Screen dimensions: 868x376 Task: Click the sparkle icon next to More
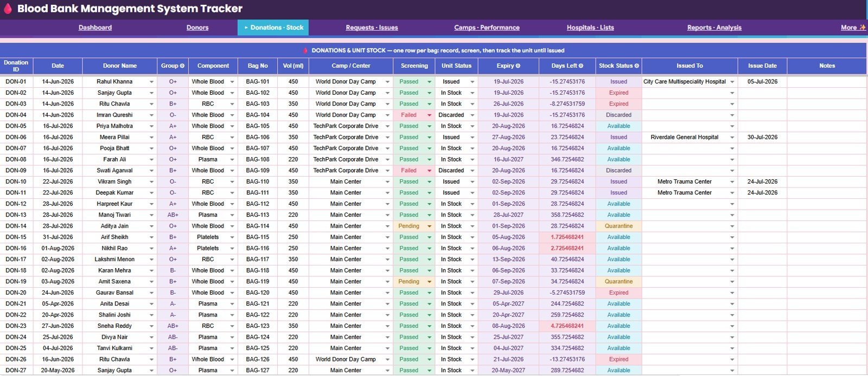863,27
